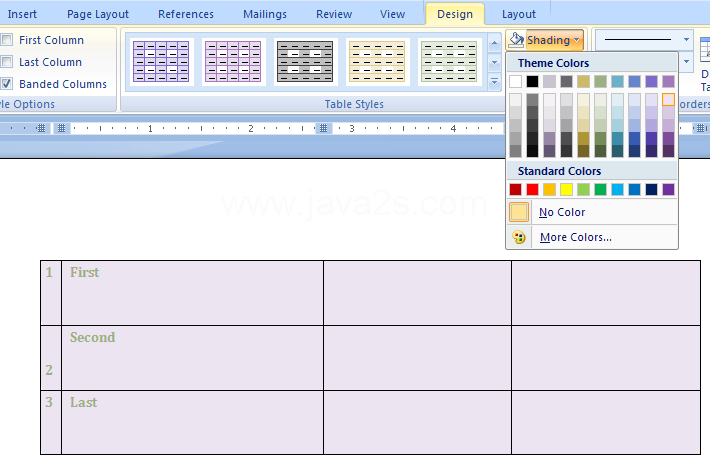Open the More Colors palette icon
Viewport: 710px width, 466px height.
point(519,237)
